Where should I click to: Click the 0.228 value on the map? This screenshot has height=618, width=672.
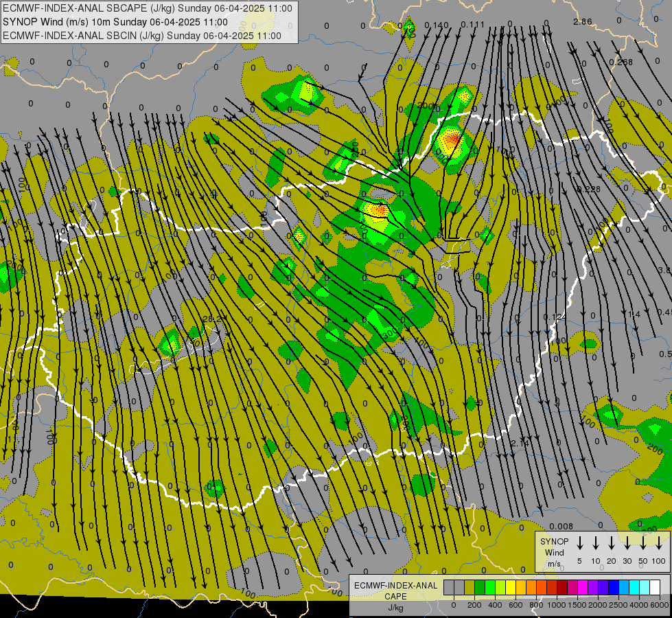tap(589, 189)
